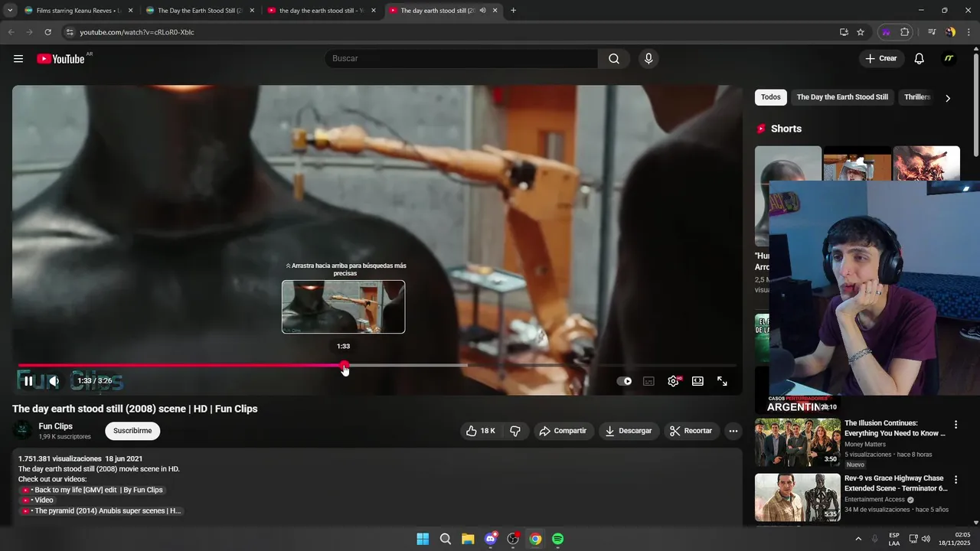Open Windows taskbar search
The width and height of the screenshot is (980, 551).
point(446,539)
